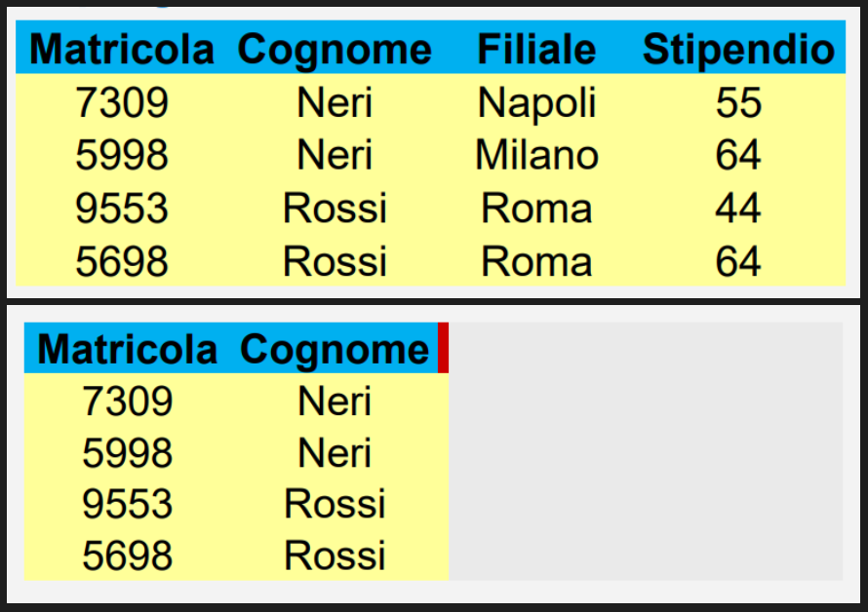Click matricola 9553 in the top table
The height and width of the screenshot is (612, 868).
tap(122, 208)
